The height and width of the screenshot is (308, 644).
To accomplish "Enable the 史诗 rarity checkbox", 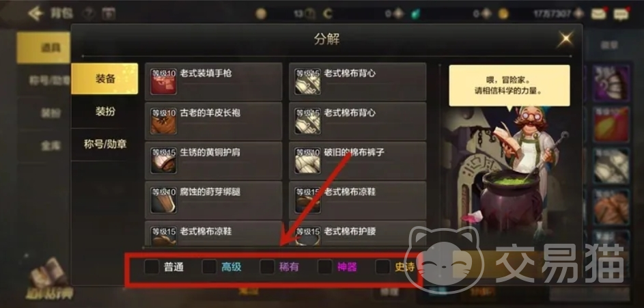I will point(383,267).
